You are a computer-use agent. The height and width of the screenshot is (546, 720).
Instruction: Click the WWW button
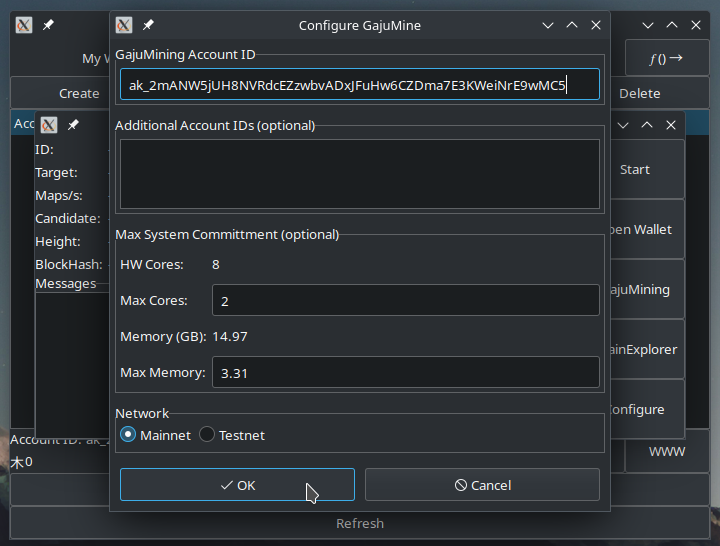coord(666,452)
